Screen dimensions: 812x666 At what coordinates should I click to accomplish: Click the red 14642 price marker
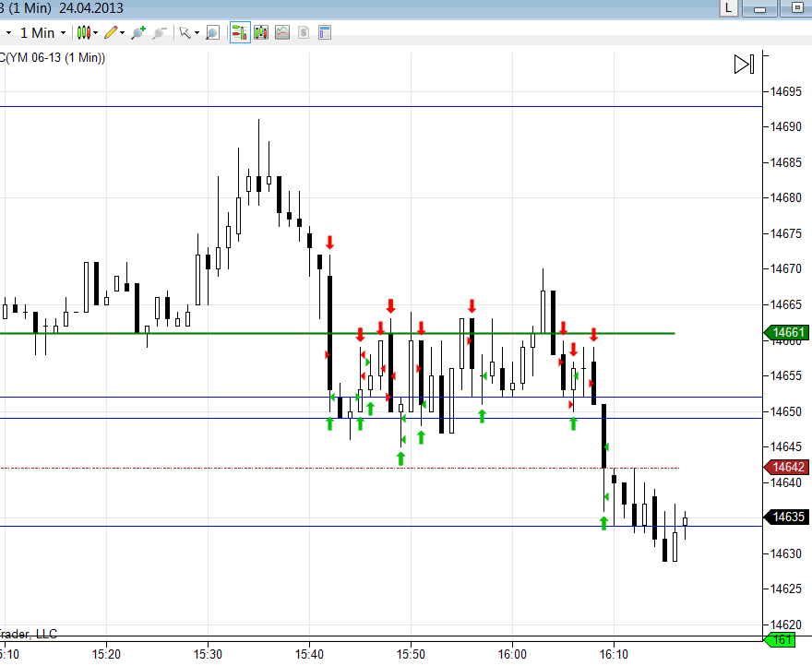click(x=786, y=467)
